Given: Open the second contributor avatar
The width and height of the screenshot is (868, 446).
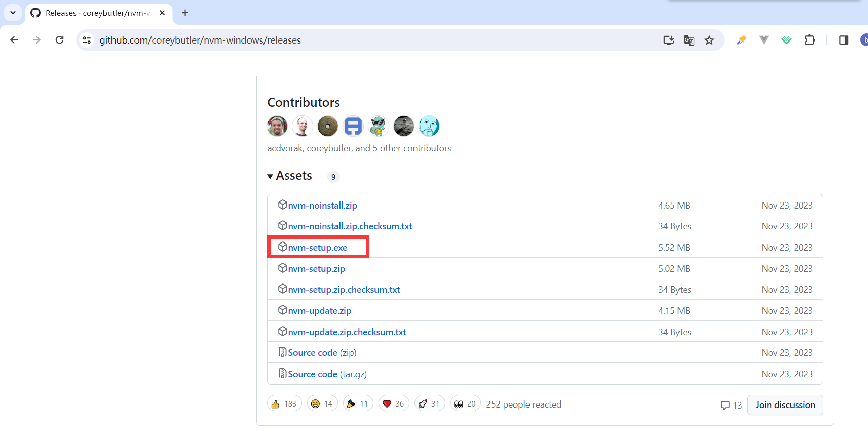Looking at the screenshot, I should coord(303,126).
